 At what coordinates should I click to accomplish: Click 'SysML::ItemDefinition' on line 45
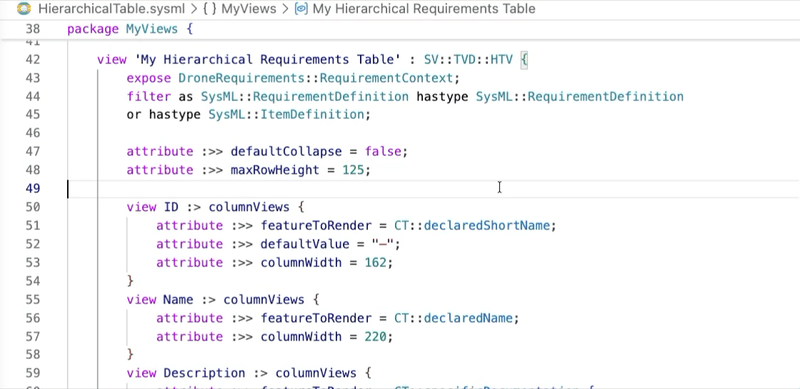click(286, 115)
